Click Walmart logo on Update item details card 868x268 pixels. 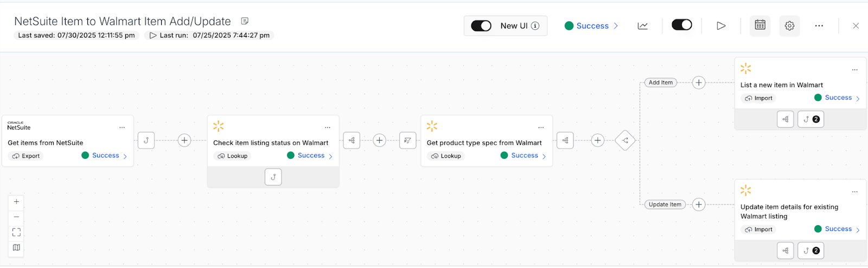746,190
